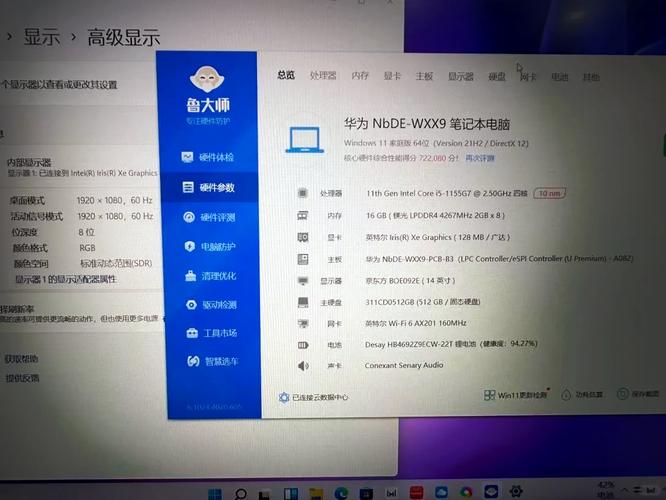Switch to the 内存 memory tab
This screenshot has height=500, width=666.
tap(360, 76)
